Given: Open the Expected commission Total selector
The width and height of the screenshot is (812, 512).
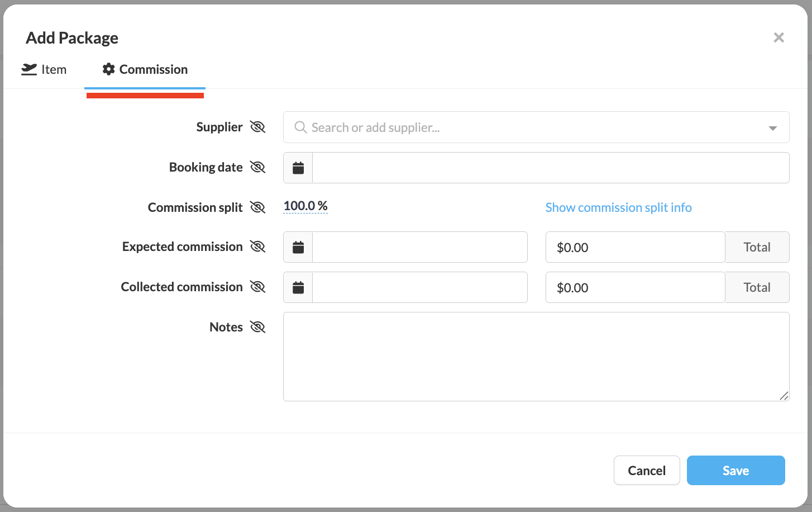Looking at the screenshot, I should point(757,247).
